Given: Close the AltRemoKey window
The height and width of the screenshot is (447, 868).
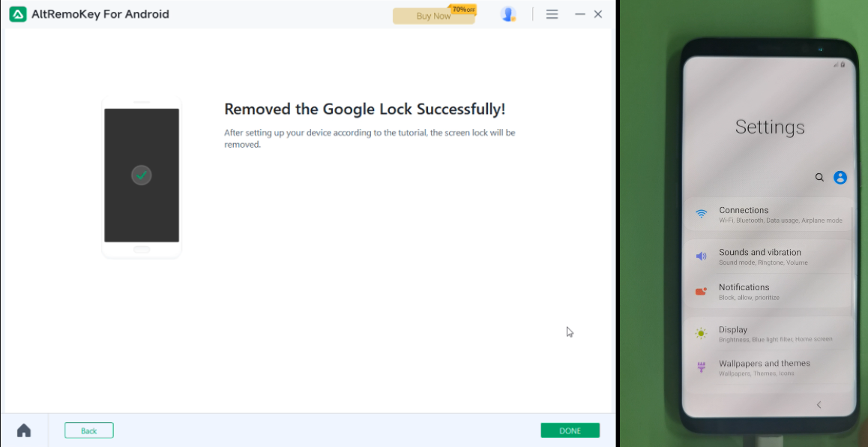Looking at the screenshot, I should (598, 14).
